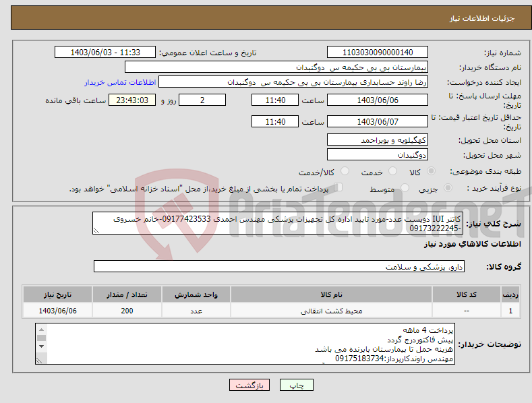Click the price validity date 1403/06/07 field
Screen dimensions: 532x403
(378, 121)
